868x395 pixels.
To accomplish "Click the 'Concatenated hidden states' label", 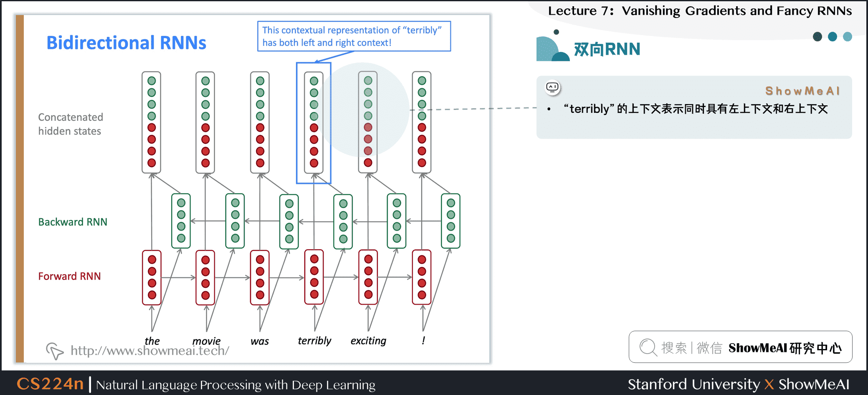I will (71, 124).
